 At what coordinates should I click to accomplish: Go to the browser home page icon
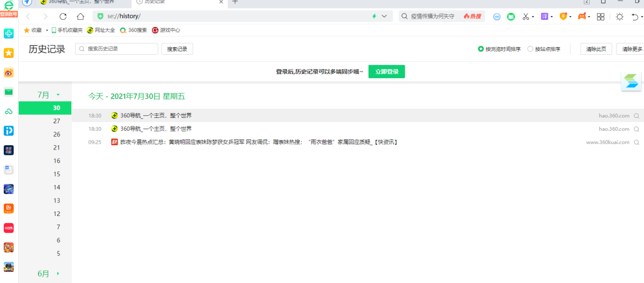pos(80,17)
